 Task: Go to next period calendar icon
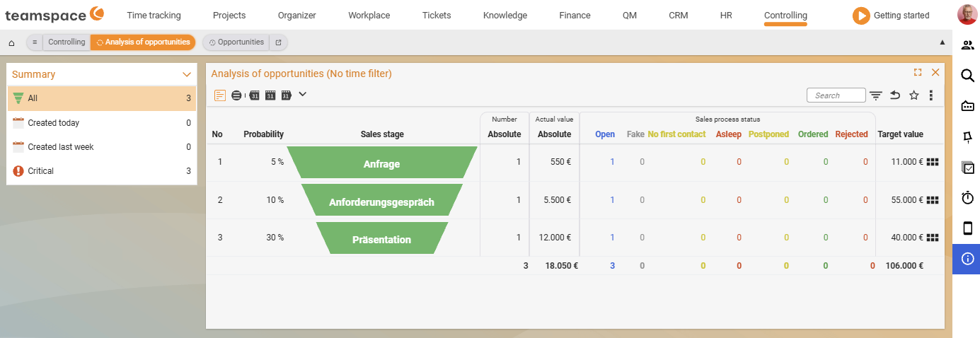287,95
